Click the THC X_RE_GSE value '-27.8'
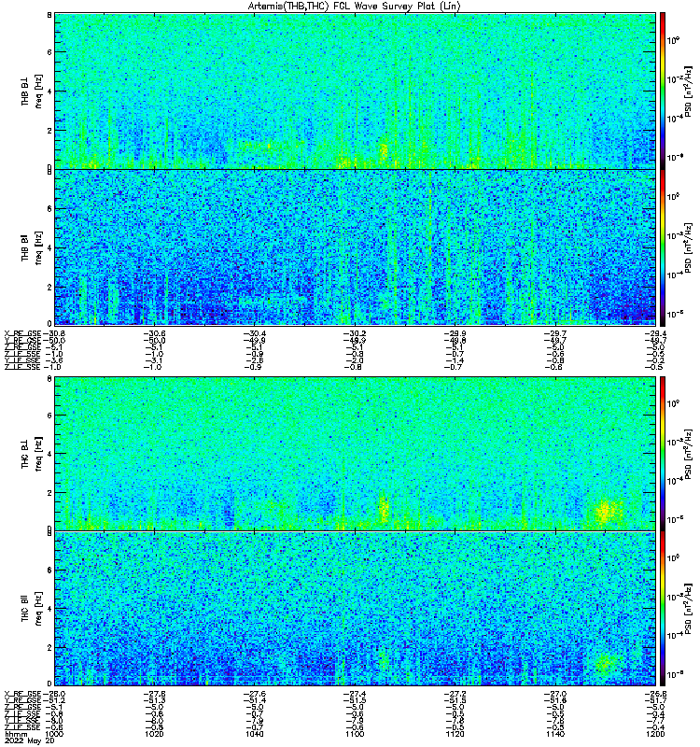The height and width of the screenshot is (747, 700). 155,694
